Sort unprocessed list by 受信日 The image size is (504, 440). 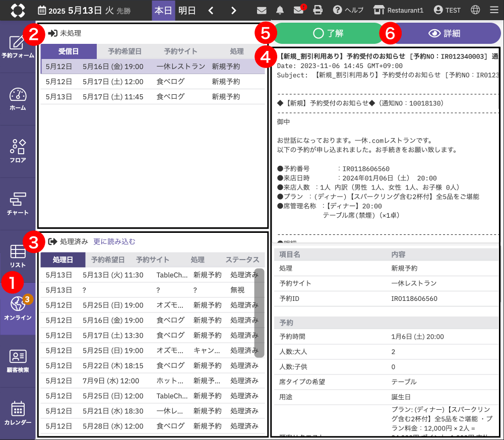click(x=69, y=51)
